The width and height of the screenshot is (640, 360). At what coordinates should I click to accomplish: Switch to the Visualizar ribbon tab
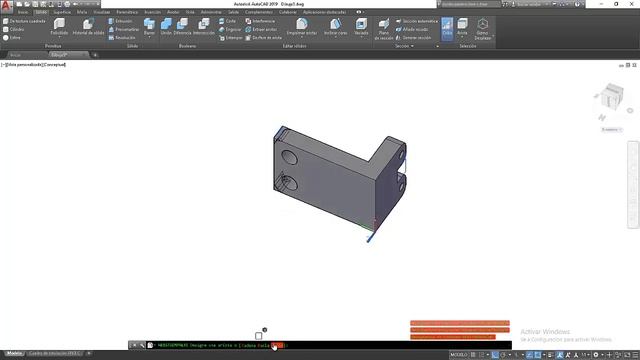click(x=102, y=12)
